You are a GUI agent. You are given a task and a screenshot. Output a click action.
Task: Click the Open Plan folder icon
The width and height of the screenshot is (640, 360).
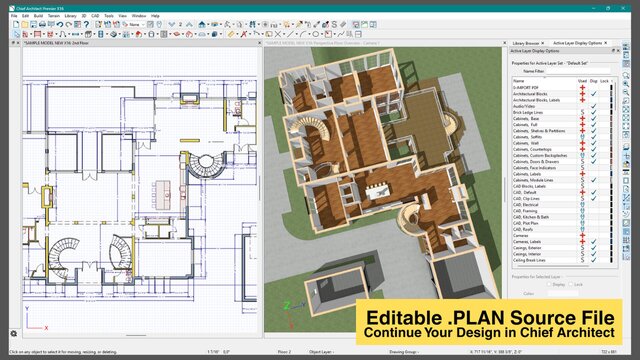pos(25,24)
